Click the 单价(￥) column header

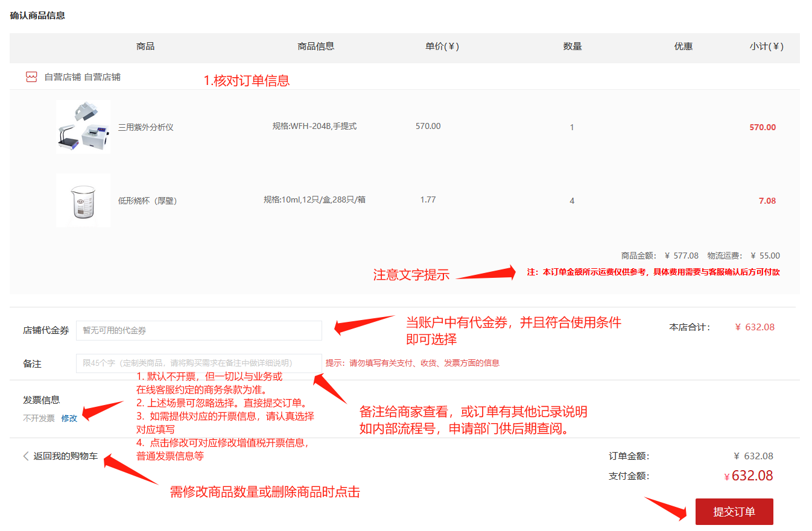point(442,46)
